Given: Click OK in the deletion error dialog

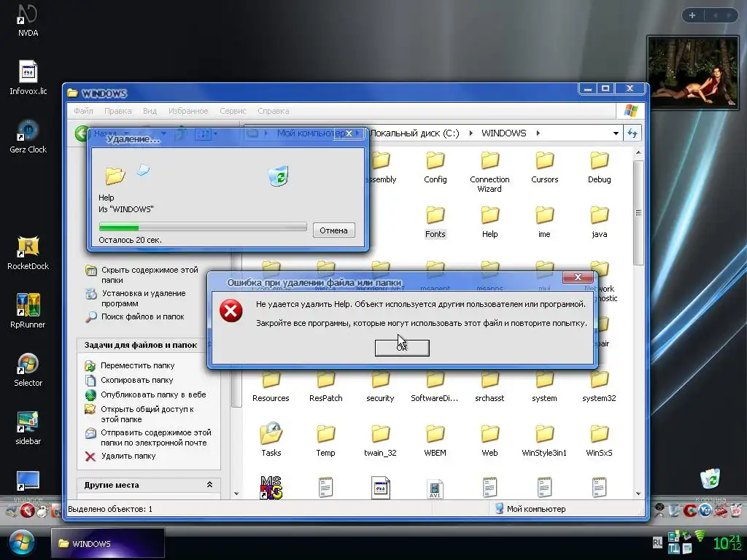Looking at the screenshot, I should point(402,348).
